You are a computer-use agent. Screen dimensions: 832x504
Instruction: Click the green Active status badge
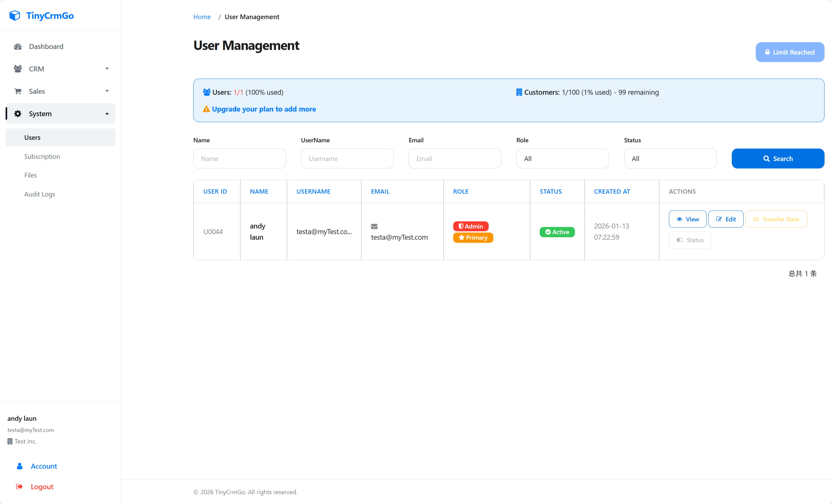click(557, 232)
